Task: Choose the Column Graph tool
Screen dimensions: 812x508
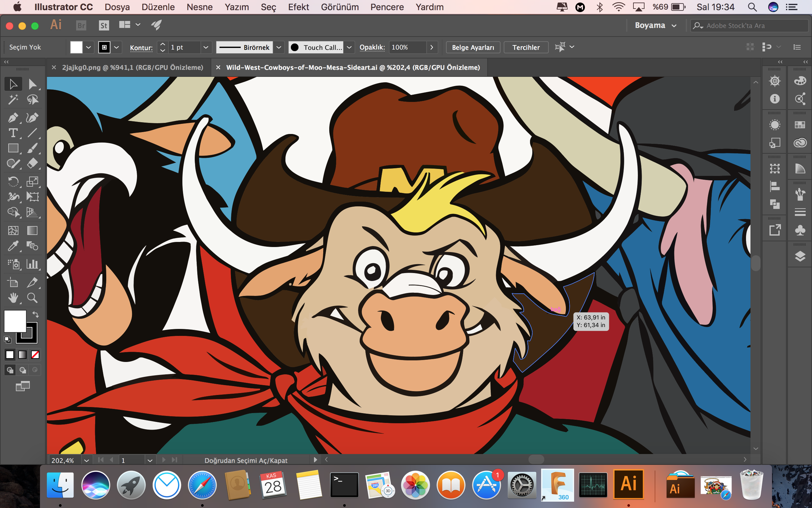Action: click(x=33, y=264)
